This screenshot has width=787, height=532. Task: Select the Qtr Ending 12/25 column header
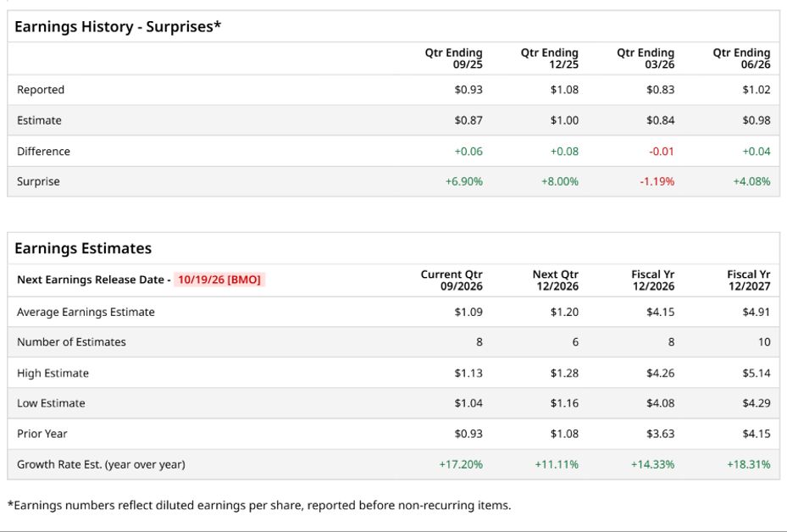pos(550,58)
